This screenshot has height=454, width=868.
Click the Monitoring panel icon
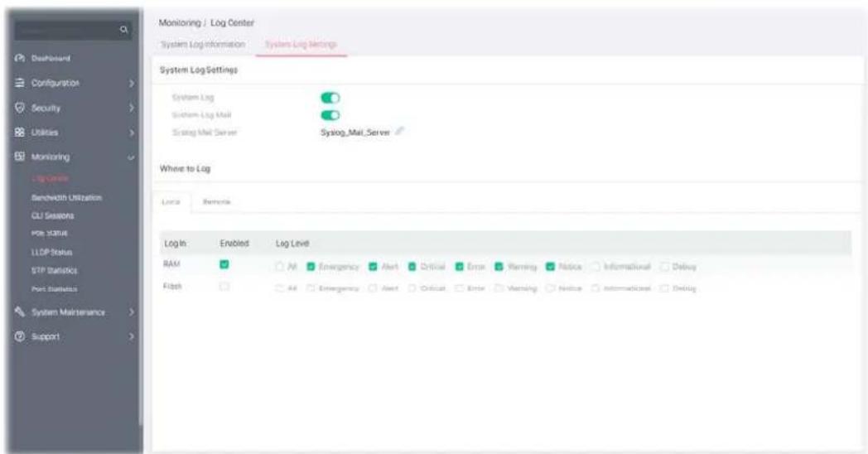pyautogui.click(x=20, y=156)
